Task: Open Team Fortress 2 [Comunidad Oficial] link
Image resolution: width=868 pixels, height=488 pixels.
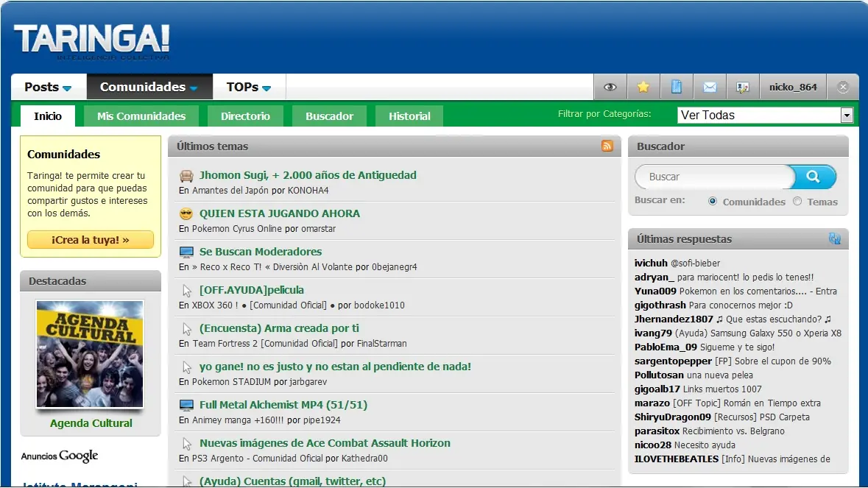Action: tap(265, 344)
